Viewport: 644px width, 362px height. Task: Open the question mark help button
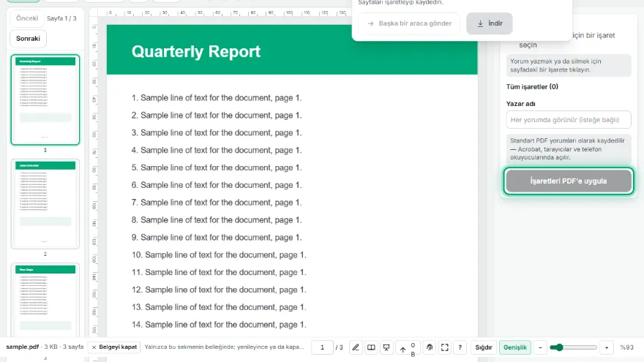click(460, 347)
